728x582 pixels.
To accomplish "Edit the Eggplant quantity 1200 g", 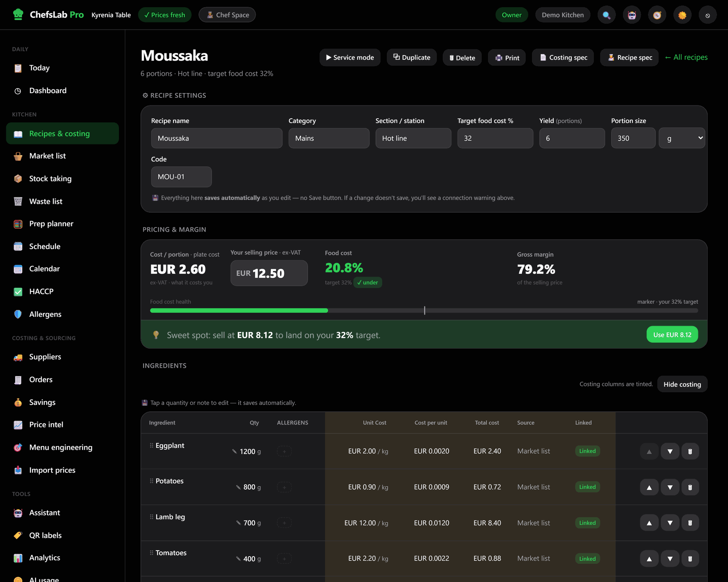I will click(247, 452).
